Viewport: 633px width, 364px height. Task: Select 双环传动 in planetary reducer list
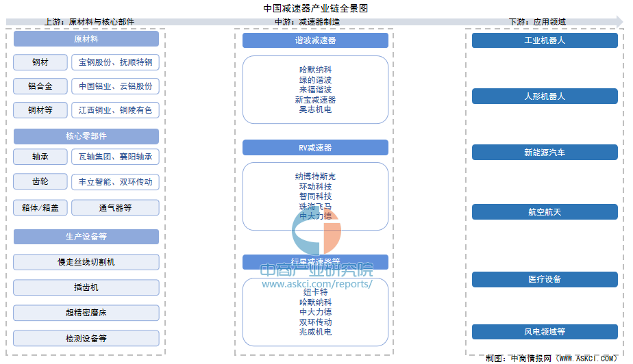[x=315, y=322]
